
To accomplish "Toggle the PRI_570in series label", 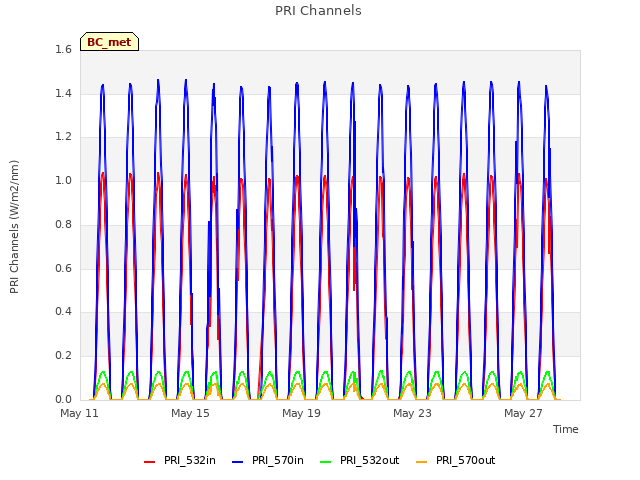I will click(x=278, y=460).
